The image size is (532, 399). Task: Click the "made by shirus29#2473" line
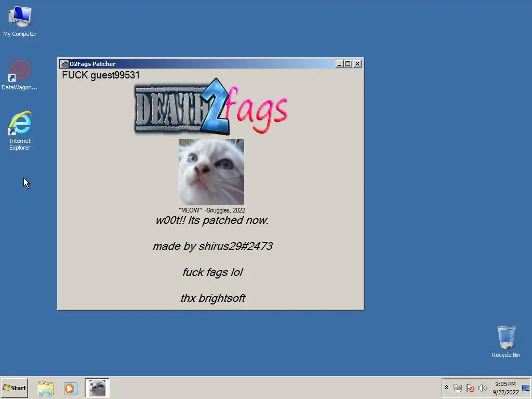(212, 246)
